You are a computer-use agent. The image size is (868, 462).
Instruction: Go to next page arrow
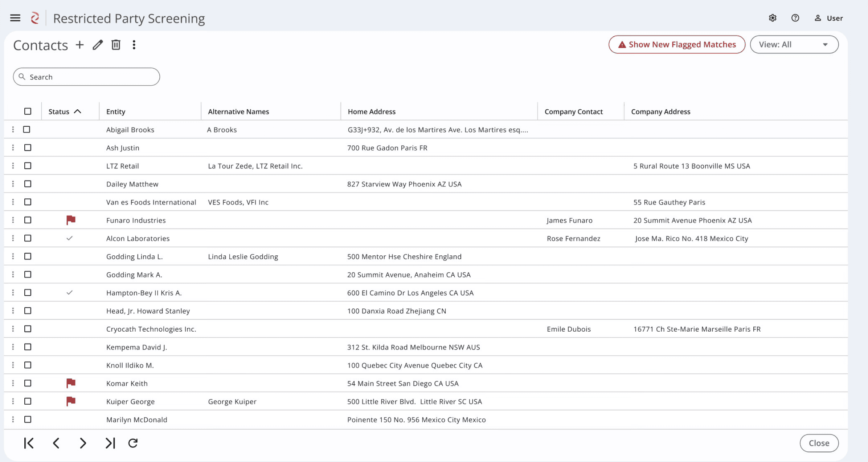click(x=83, y=443)
